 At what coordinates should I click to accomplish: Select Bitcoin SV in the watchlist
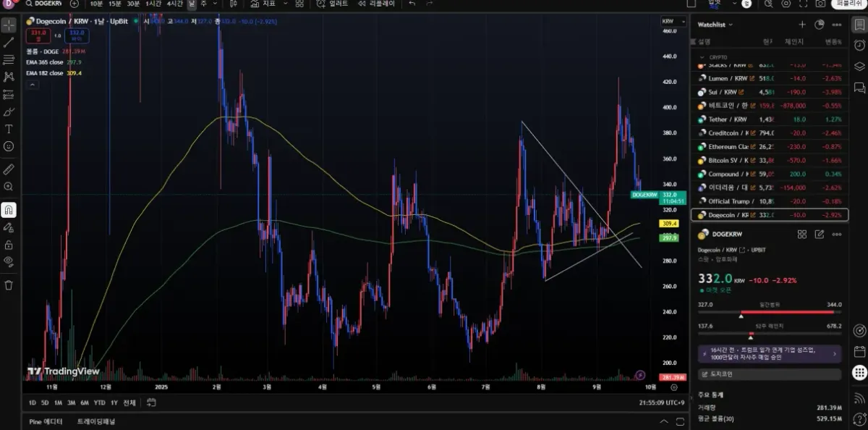point(770,160)
